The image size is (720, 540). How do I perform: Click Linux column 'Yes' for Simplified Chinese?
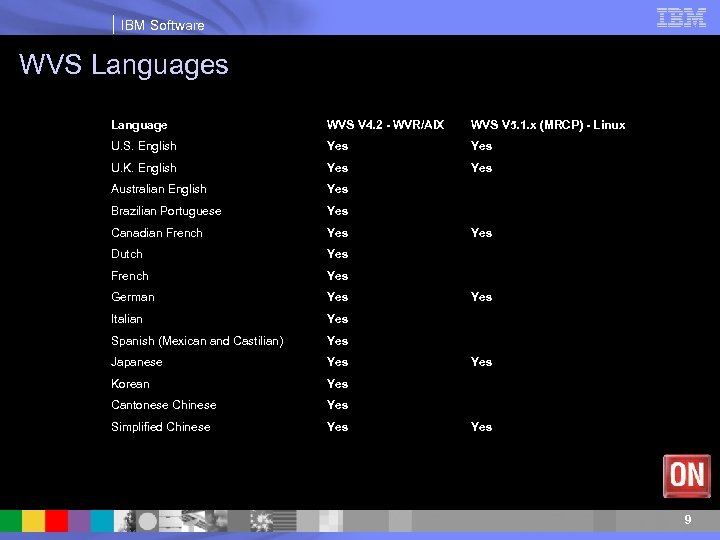(x=481, y=427)
